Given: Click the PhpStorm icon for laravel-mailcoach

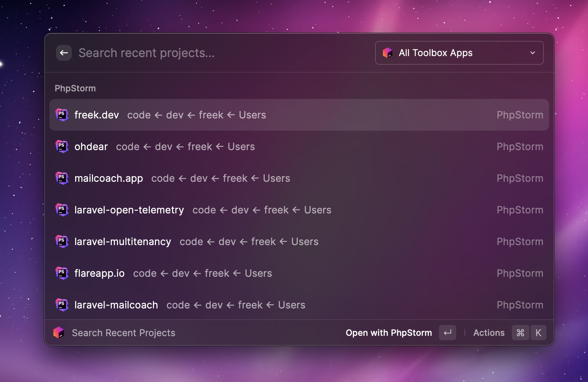Looking at the screenshot, I should pyautogui.click(x=62, y=305).
